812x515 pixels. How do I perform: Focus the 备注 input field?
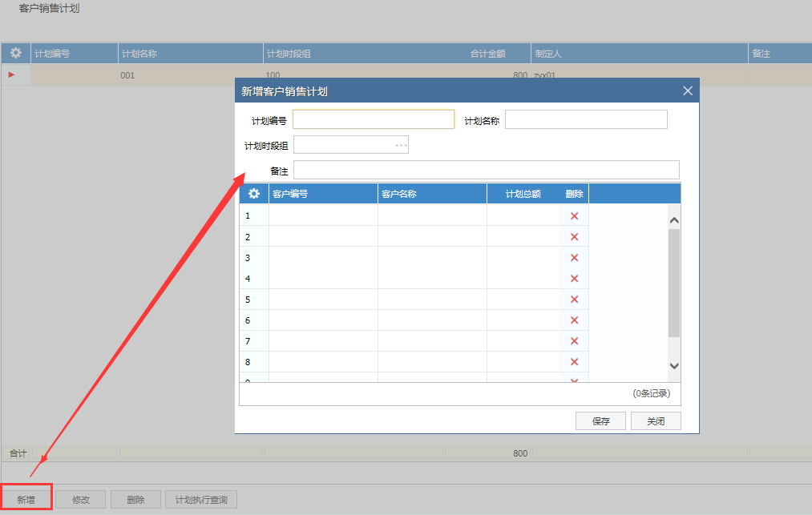[x=487, y=170]
